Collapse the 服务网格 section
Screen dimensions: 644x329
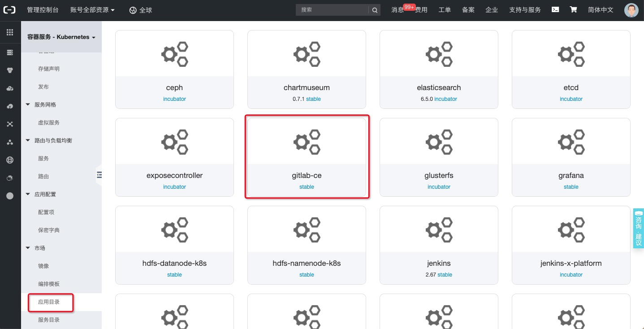point(28,104)
